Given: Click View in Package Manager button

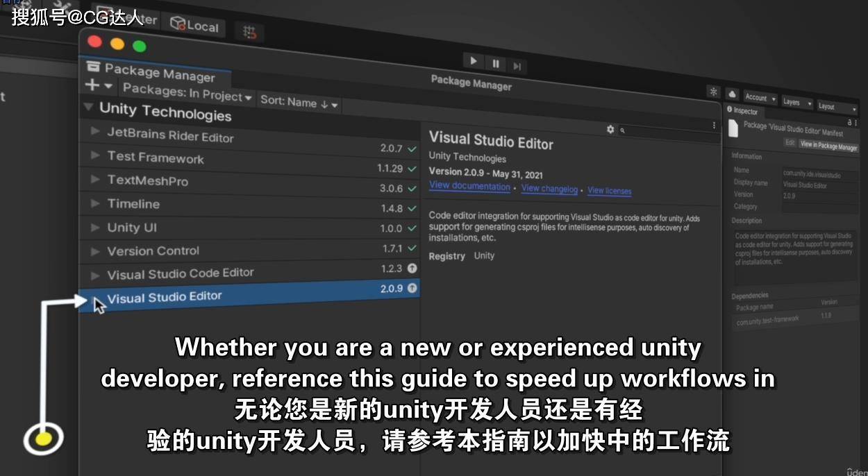Looking at the screenshot, I should click(x=828, y=146).
